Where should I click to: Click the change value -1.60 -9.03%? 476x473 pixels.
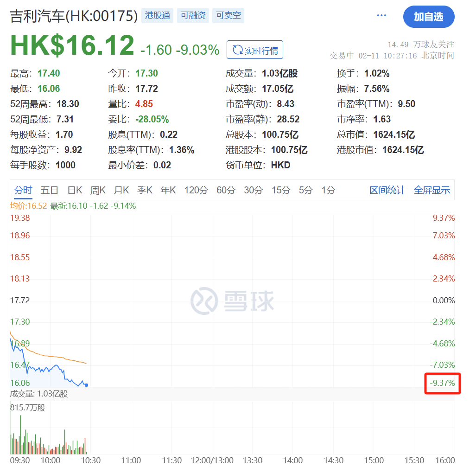[x=180, y=50]
